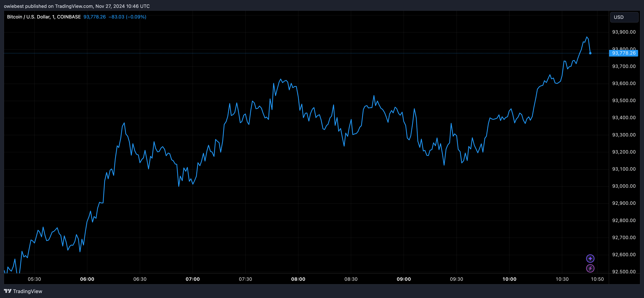Click the purple lightning bolt icon
Viewport: 644px width, 298px height.
click(x=590, y=268)
